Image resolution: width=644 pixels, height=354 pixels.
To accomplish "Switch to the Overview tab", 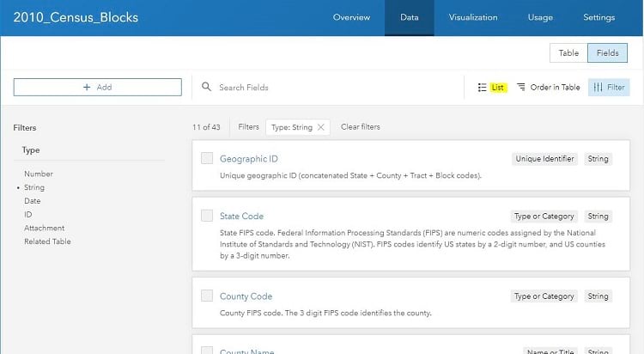I will (351, 17).
